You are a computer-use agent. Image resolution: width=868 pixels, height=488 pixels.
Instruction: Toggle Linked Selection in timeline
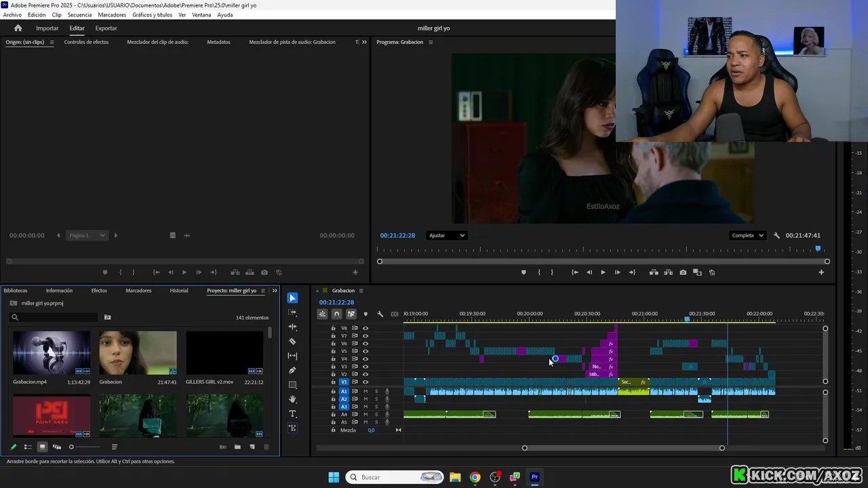351,314
